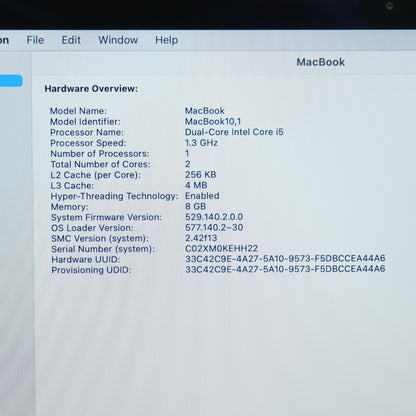Open the File menu

coord(35,40)
